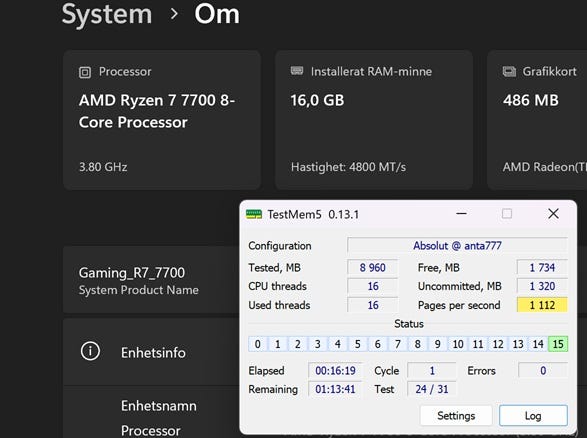587x438 pixels.
Task: Open TestMem5 Settings
Action: (x=456, y=416)
